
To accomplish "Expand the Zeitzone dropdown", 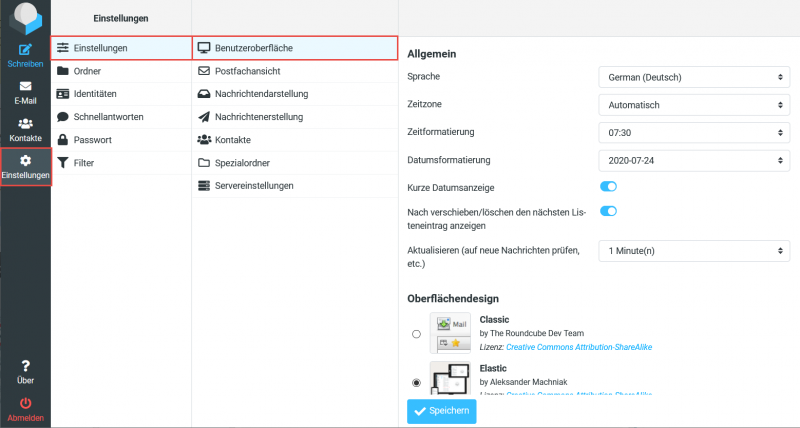I will pos(693,105).
